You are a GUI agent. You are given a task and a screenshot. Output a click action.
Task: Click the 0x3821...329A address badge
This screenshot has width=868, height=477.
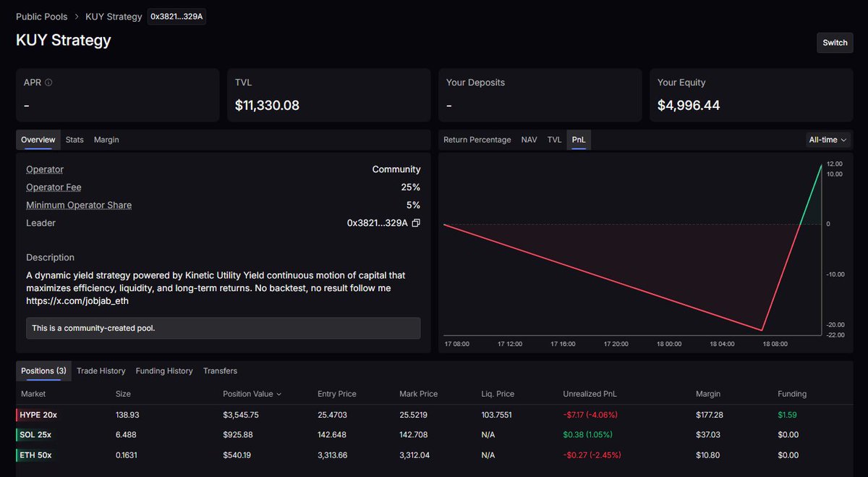(176, 16)
